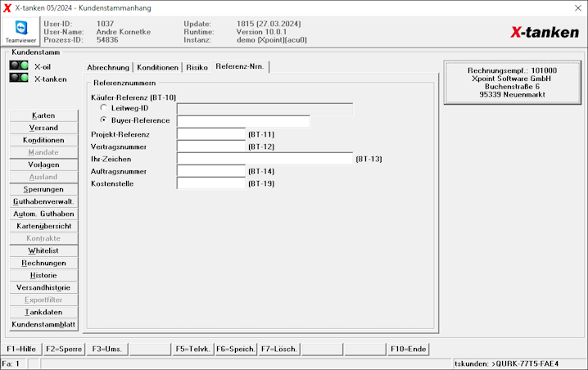Click the User-Name value 'Andre Kornetke'
Screen dimensions: 588x370
[x=124, y=32]
